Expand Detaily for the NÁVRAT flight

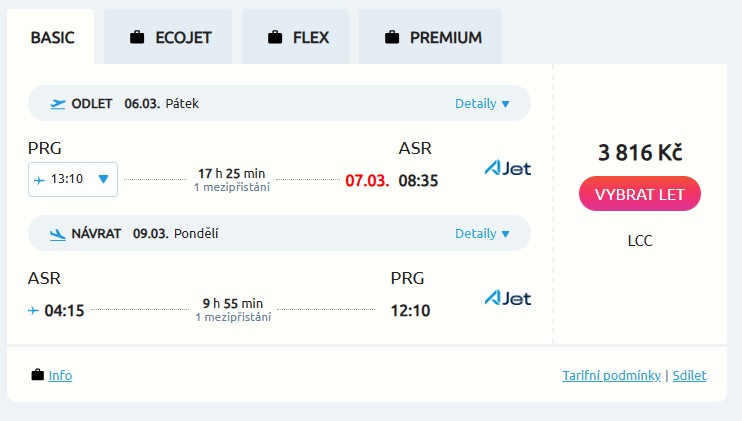(x=482, y=234)
